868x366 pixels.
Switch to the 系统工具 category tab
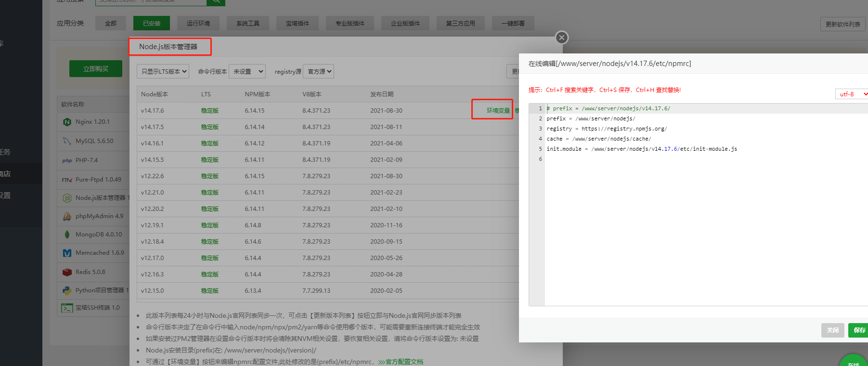(x=248, y=23)
